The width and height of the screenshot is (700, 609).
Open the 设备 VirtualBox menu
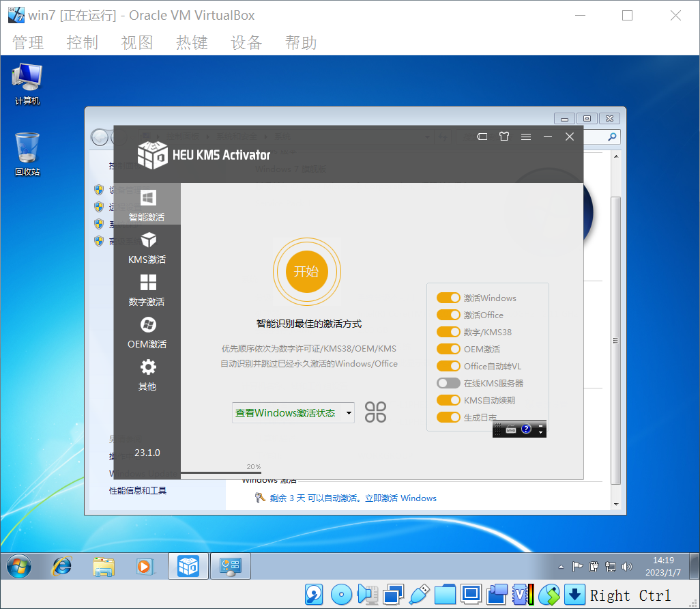[x=246, y=43]
